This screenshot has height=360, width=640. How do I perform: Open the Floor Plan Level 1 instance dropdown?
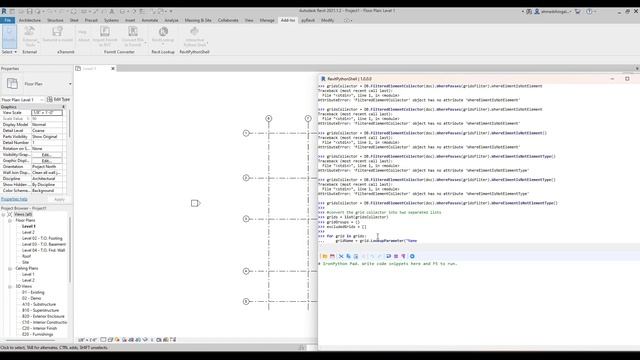pyautogui.click(x=42, y=100)
